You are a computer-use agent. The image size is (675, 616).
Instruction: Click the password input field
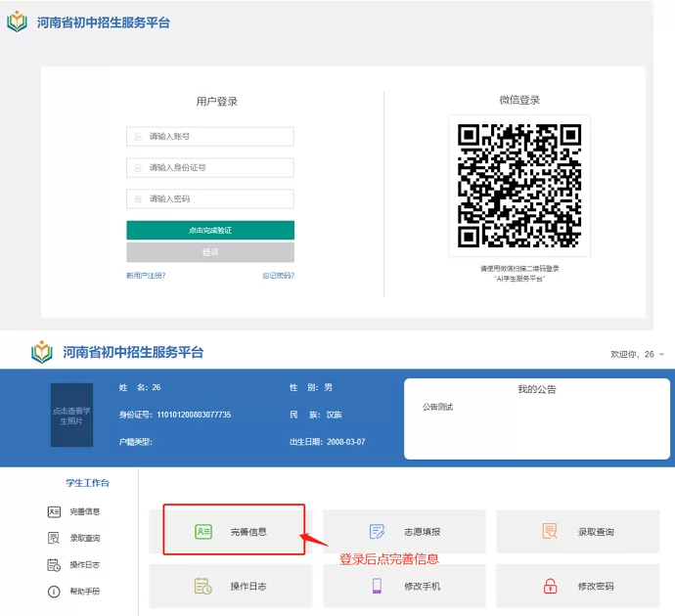coord(210,198)
